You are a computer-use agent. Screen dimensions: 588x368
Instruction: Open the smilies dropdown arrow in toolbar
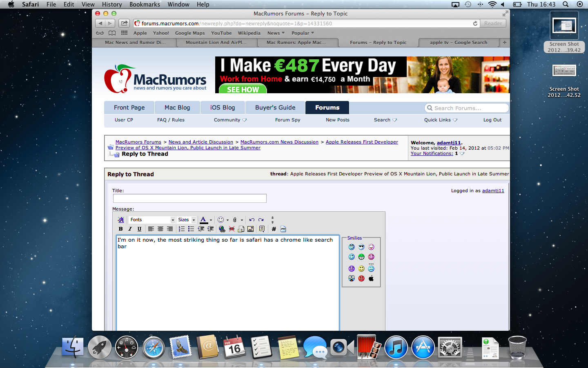tap(227, 220)
